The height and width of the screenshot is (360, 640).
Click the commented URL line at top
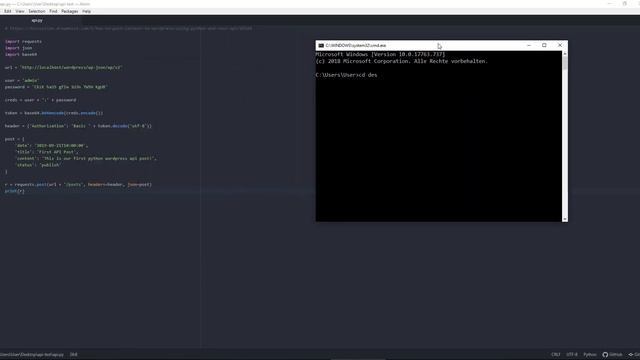[x=129, y=29]
